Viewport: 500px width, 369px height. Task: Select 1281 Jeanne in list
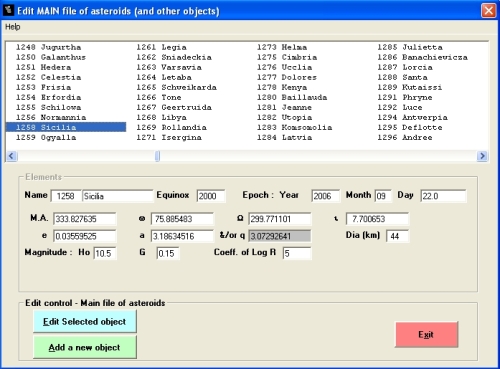285,107
